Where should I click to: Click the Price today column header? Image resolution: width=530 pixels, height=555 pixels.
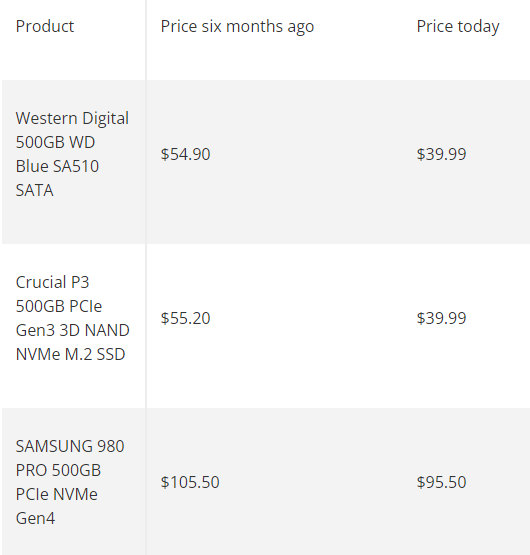(x=458, y=27)
